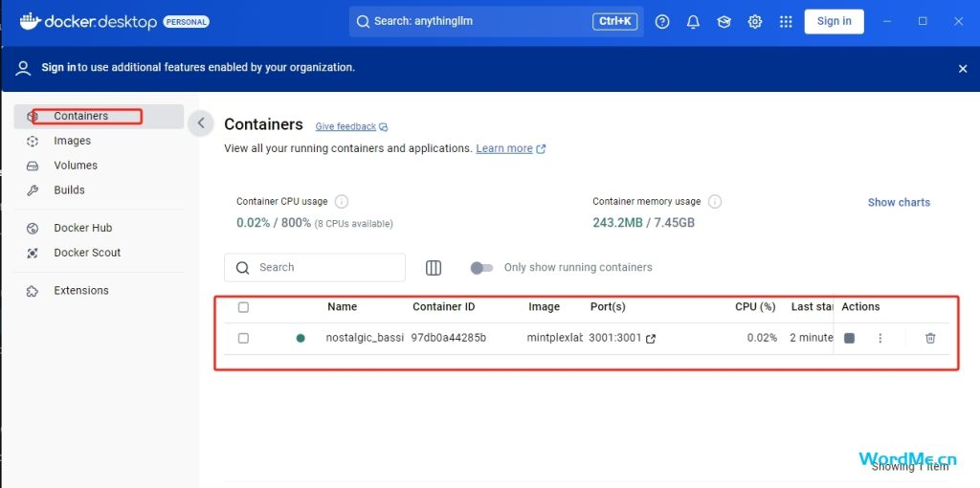Open the apps grid icon
The height and width of the screenshot is (488, 980).
786,22
